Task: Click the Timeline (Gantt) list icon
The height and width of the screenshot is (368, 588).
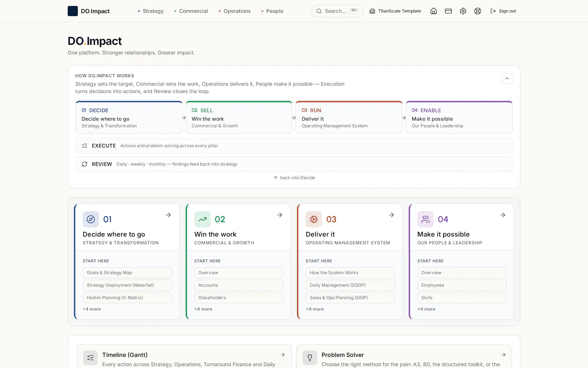Action: 90,358
